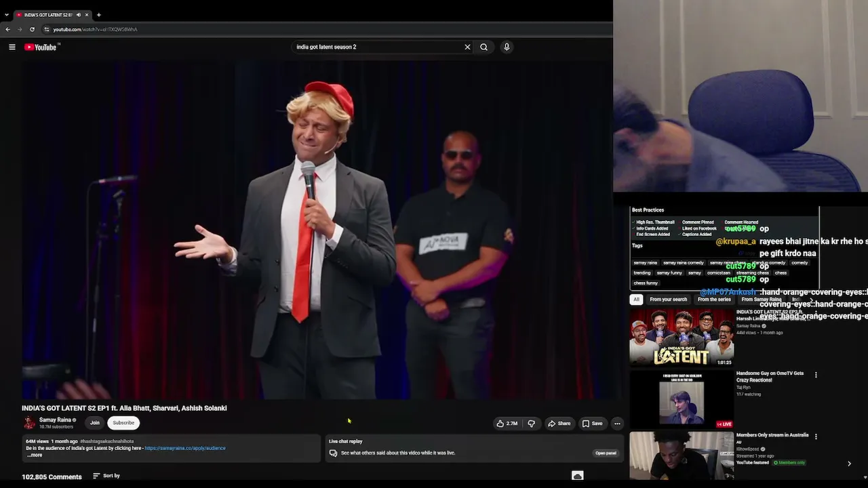Reload the page in the browser

tap(32, 29)
